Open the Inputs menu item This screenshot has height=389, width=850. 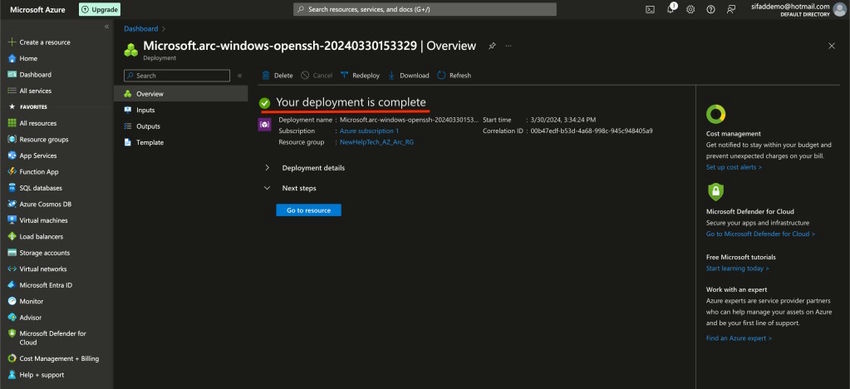pos(181,110)
